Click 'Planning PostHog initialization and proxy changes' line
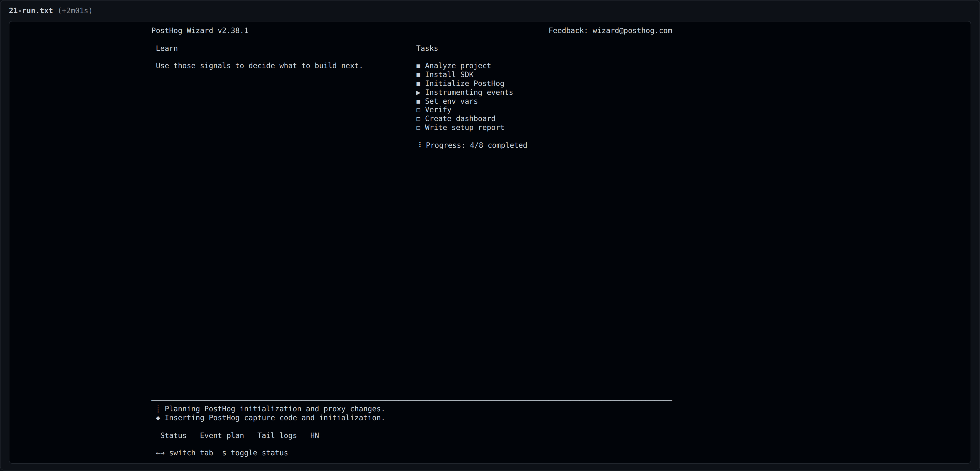 [x=275, y=409]
